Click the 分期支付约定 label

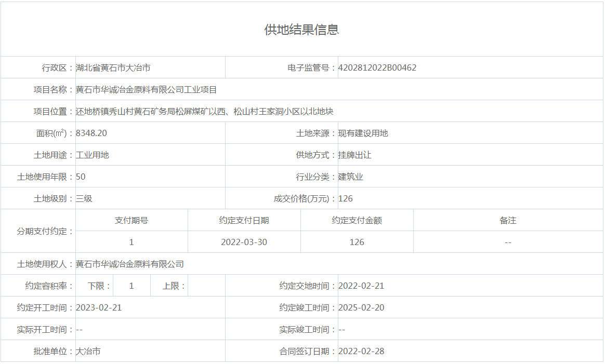pyautogui.click(x=45, y=232)
